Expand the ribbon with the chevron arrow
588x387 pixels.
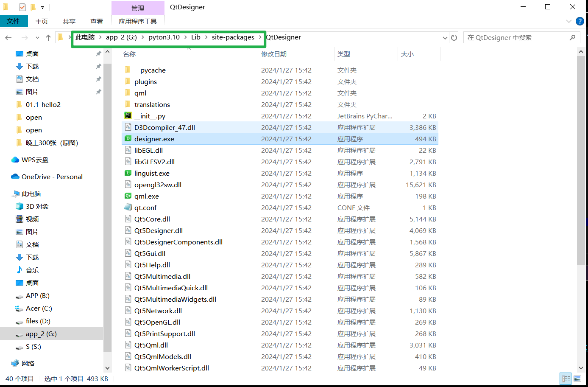tap(568, 21)
